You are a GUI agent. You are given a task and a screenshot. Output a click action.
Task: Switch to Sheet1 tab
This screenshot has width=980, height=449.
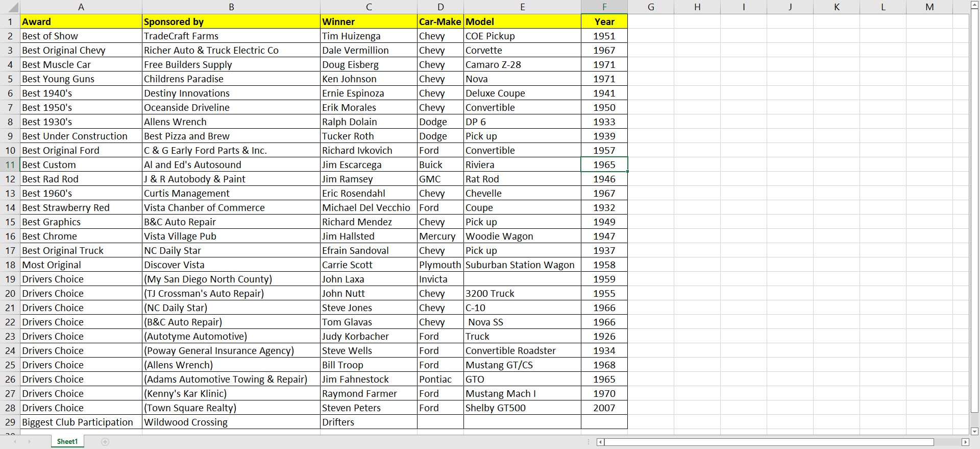pos(67,442)
